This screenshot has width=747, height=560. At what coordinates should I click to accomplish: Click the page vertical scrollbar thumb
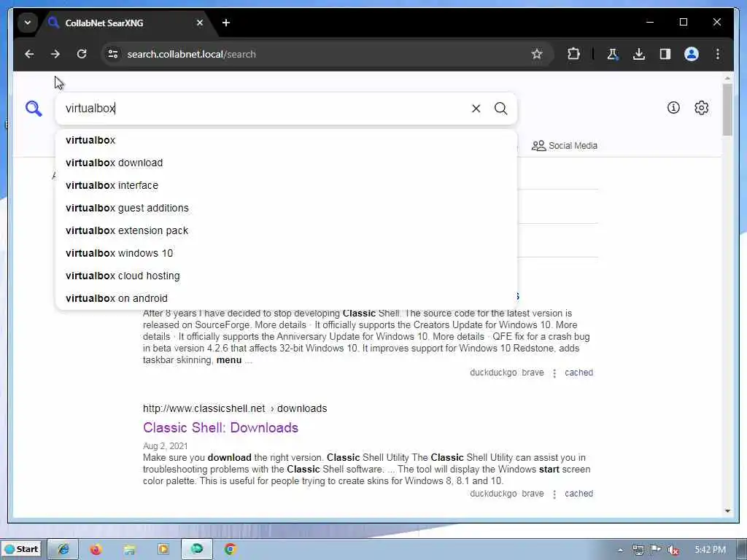tap(727, 109)
